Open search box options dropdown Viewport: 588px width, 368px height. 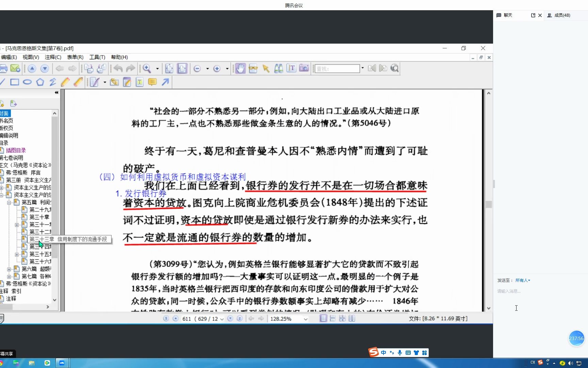362,68
